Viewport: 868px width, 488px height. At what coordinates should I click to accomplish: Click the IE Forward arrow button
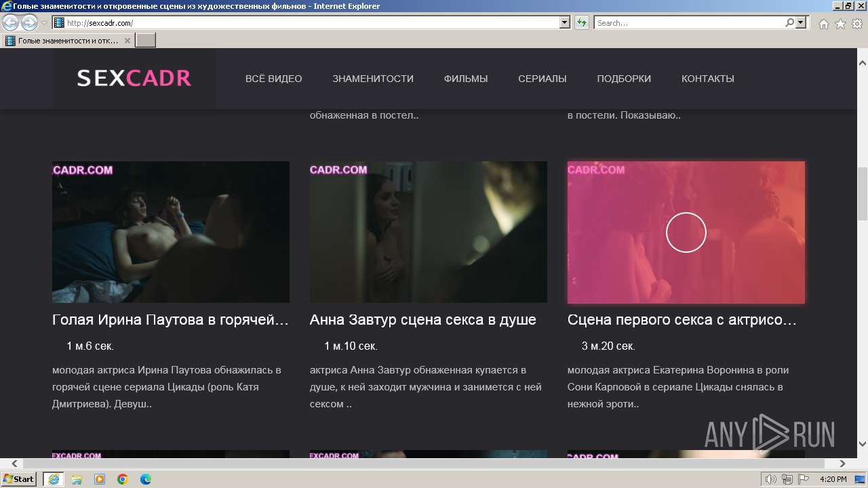tap(29, 22)
